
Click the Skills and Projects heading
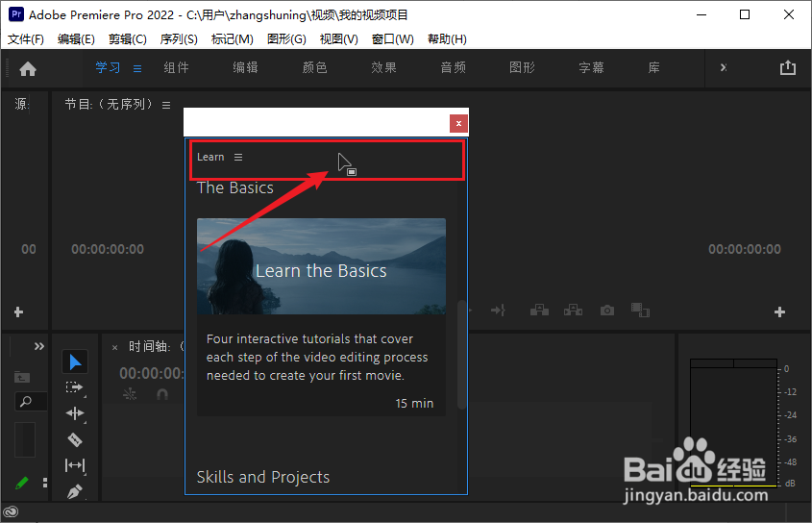(263, 477)
